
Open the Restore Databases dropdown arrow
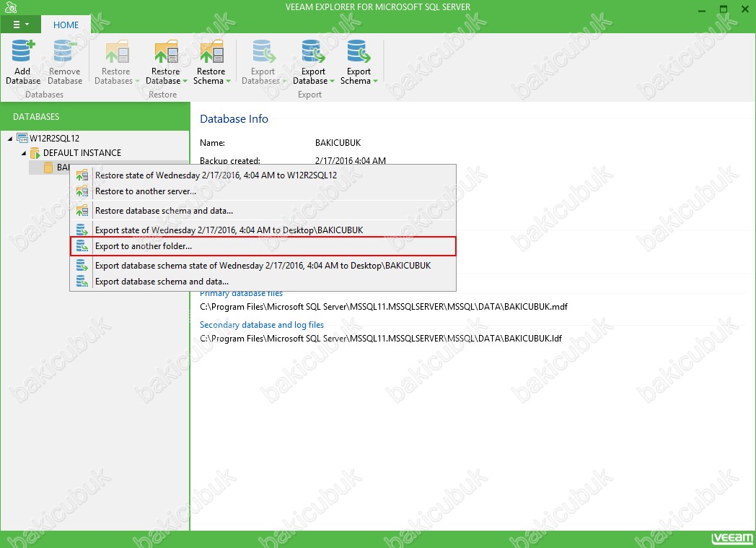[137, 81]
